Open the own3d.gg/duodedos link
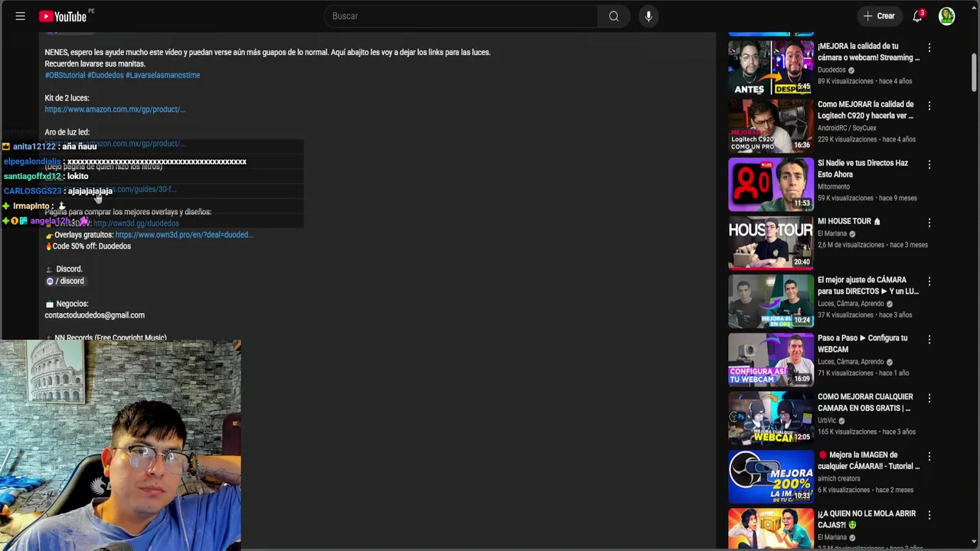The width and height of the screenshot is (980, 551). click(136, 223)
